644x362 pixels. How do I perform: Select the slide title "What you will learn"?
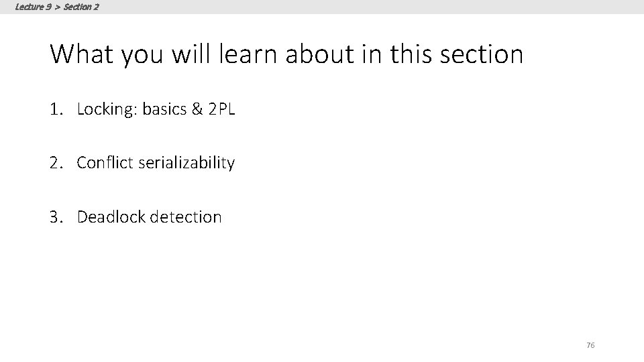[286, 54]
